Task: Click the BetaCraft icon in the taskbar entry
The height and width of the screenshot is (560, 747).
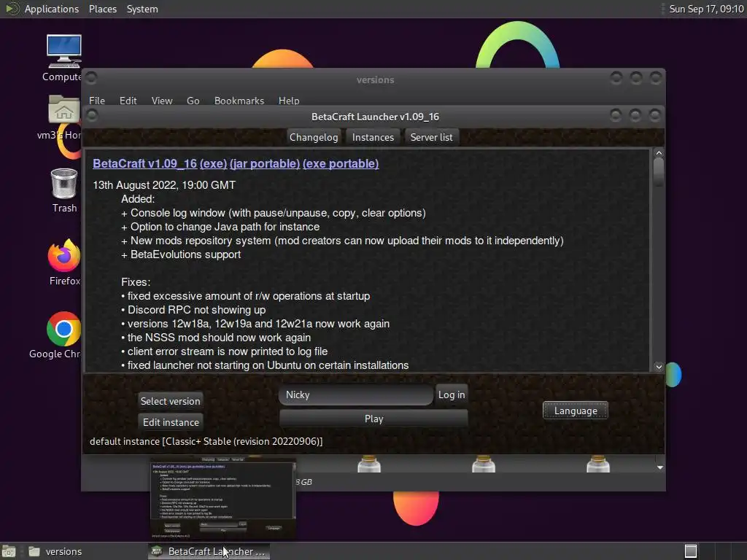Action: pos(156,551)
